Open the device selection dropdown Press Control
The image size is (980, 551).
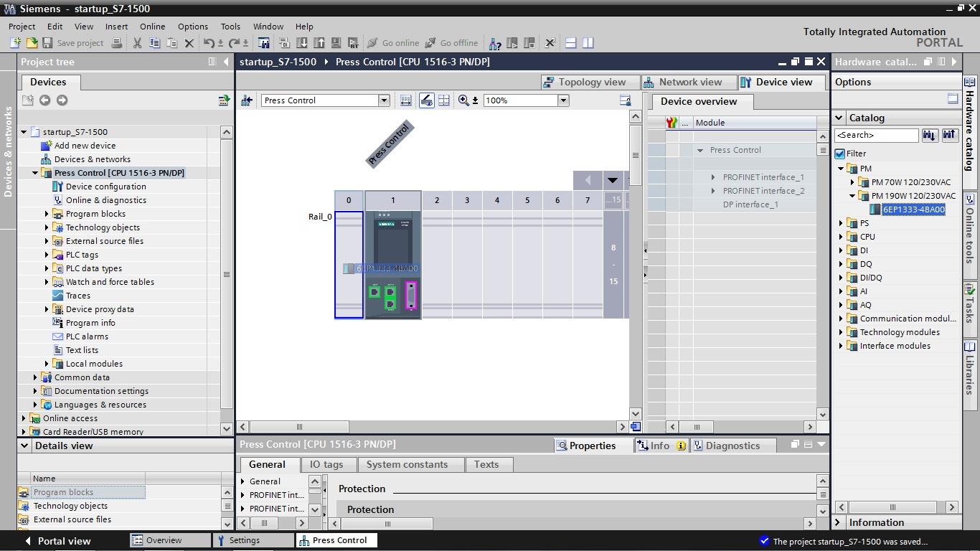(x=384, y=100)
